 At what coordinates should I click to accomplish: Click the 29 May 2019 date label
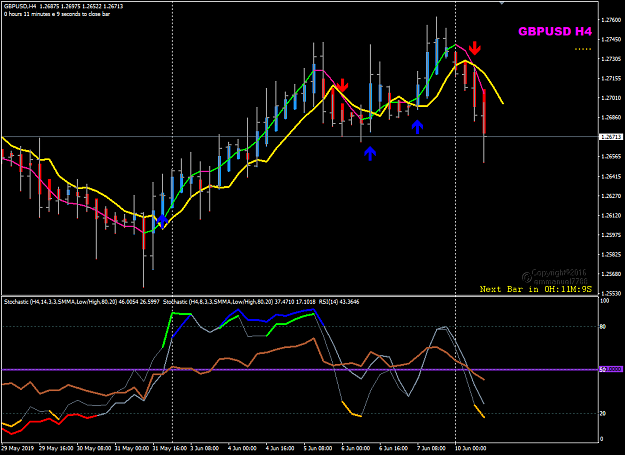[x=19, y=449]
